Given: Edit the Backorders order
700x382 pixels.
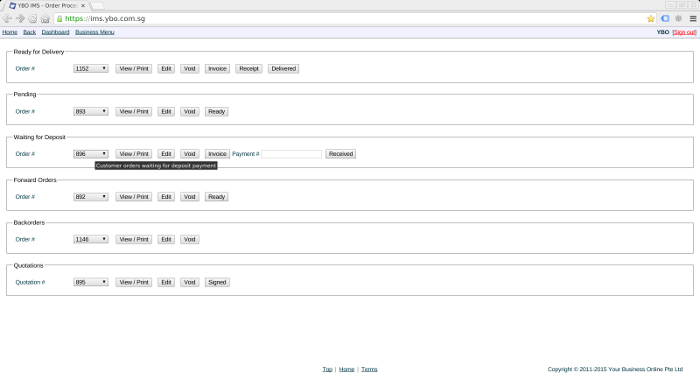Looking at the screenshot, I should tap(166, 240).
